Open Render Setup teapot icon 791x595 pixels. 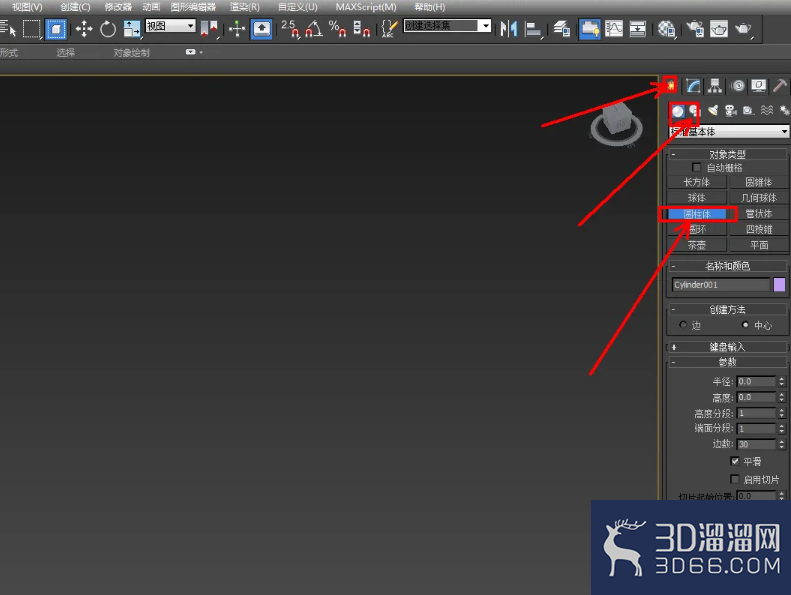point(695,29)
